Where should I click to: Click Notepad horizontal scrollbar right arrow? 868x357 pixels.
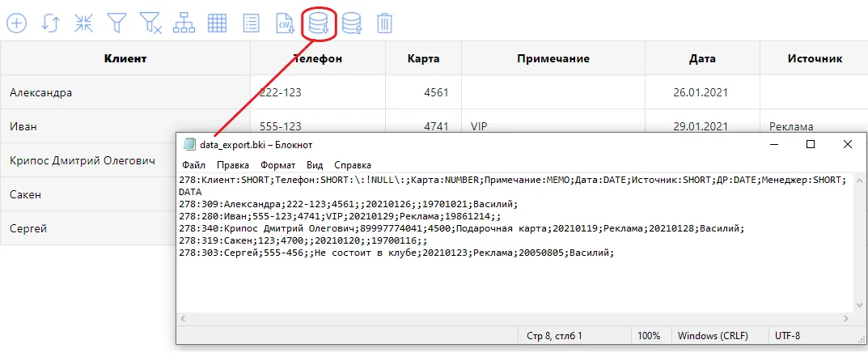[x=845, y=318]
